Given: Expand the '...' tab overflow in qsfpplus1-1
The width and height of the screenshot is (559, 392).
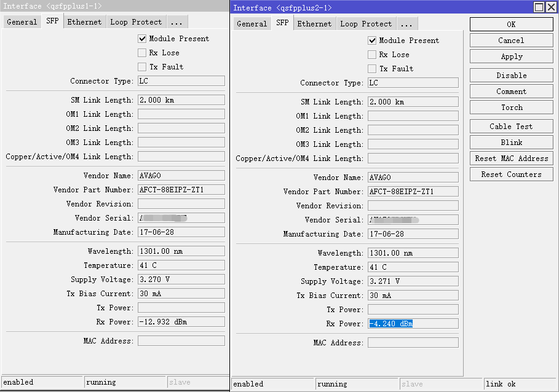Looking at the screenshot, I should [x=176, y=22].
